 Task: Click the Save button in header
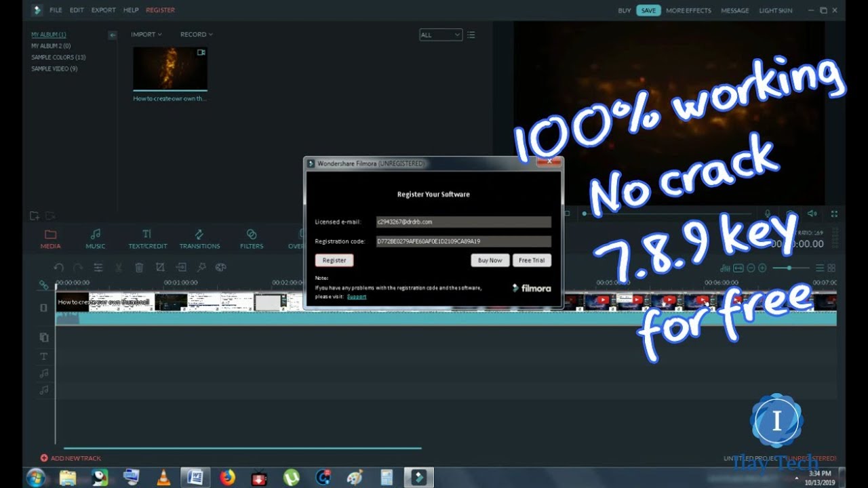click(x=648, y=10)
